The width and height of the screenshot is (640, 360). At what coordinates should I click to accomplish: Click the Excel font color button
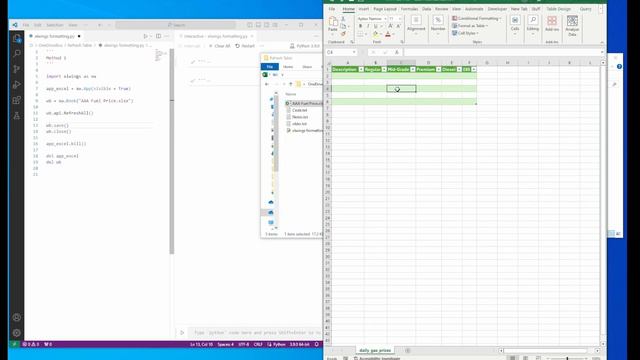(388, 34)
